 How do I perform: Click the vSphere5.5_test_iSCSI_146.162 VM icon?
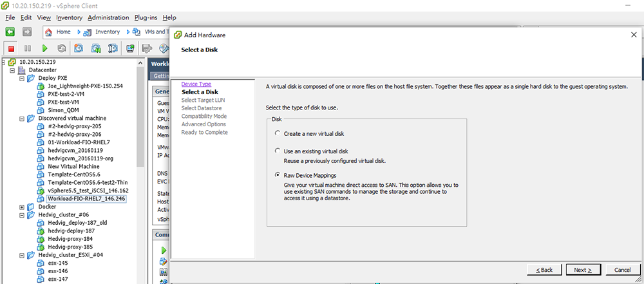(x=41, y=191)
